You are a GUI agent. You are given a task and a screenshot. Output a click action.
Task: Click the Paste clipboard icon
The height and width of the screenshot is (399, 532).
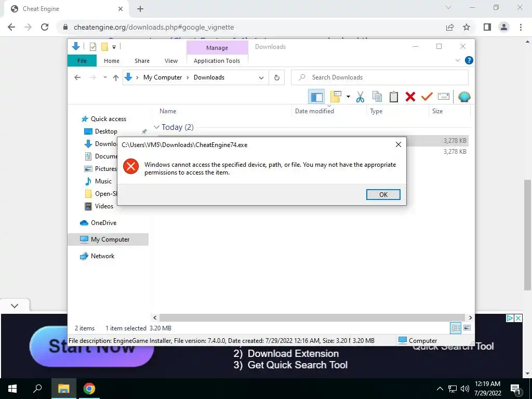coord(394,97)
